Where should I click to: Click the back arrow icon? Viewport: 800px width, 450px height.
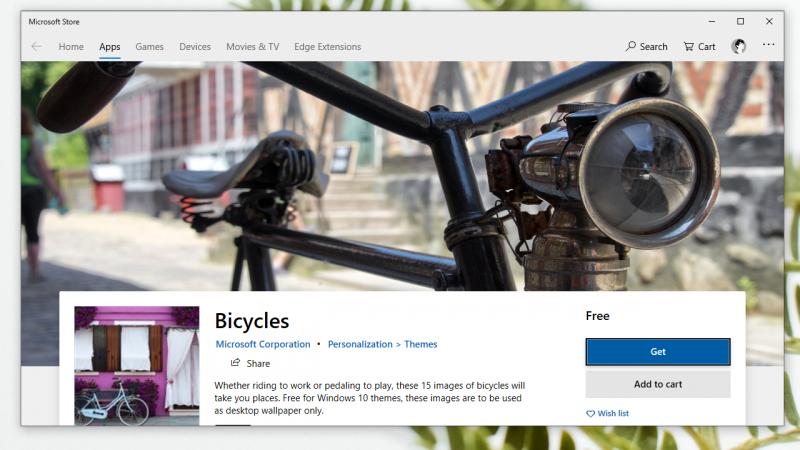[36, 46]
